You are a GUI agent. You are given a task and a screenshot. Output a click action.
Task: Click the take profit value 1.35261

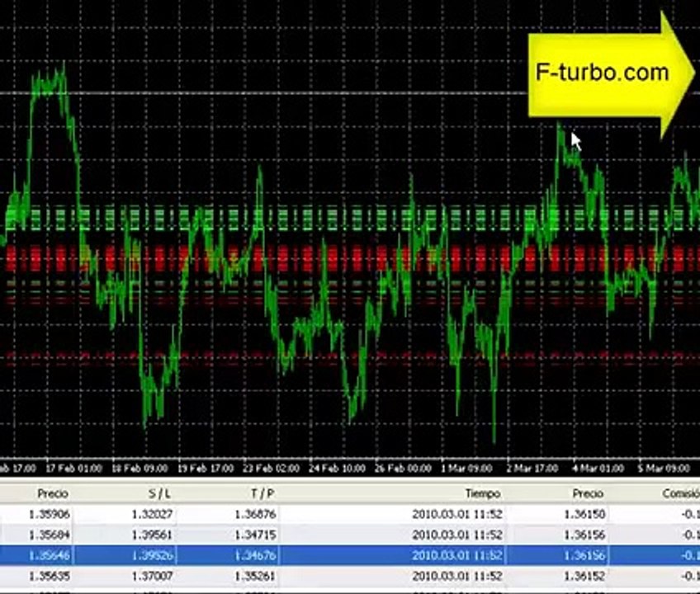coord(255,576)
